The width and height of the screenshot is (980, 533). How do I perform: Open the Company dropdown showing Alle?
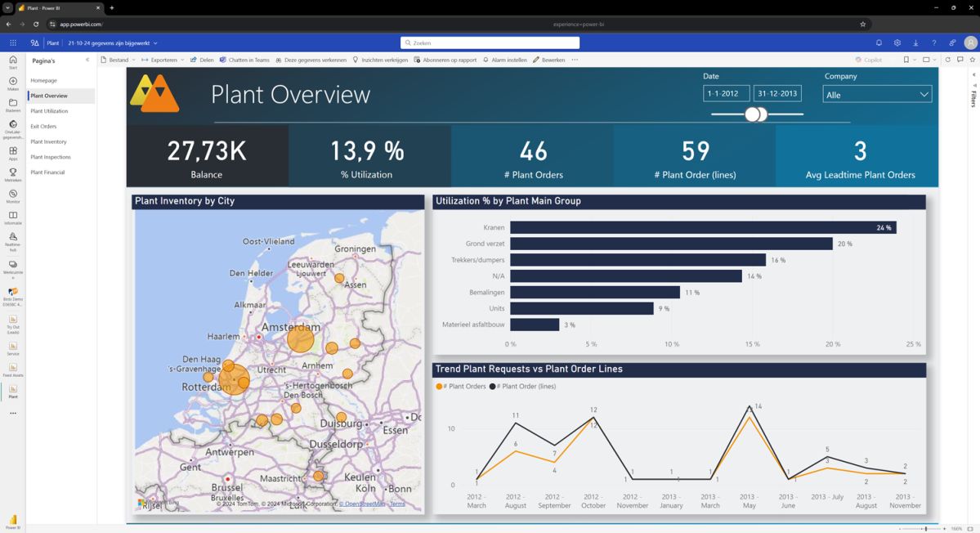pyautogui.click(x=876, y=93)
